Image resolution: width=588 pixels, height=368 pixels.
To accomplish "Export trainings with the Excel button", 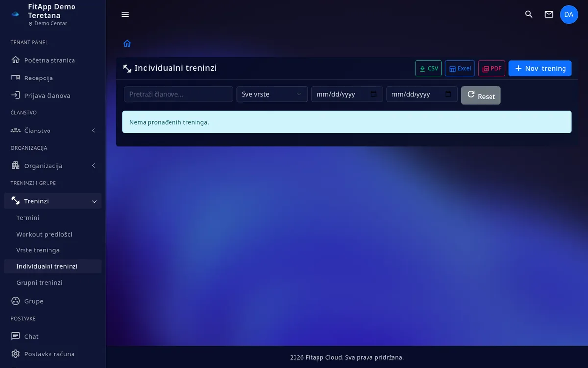I will [x=460, y=68].
